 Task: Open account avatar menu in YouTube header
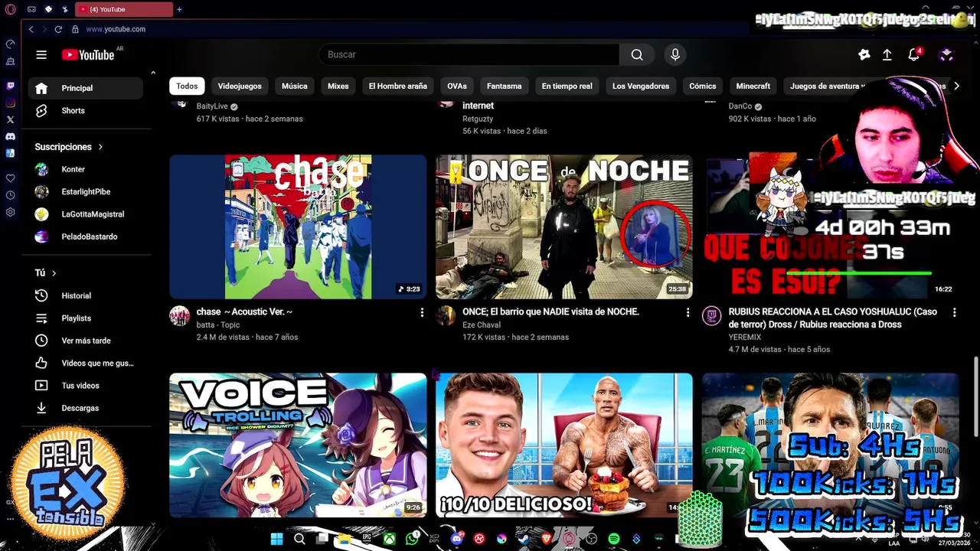(946, 54)
